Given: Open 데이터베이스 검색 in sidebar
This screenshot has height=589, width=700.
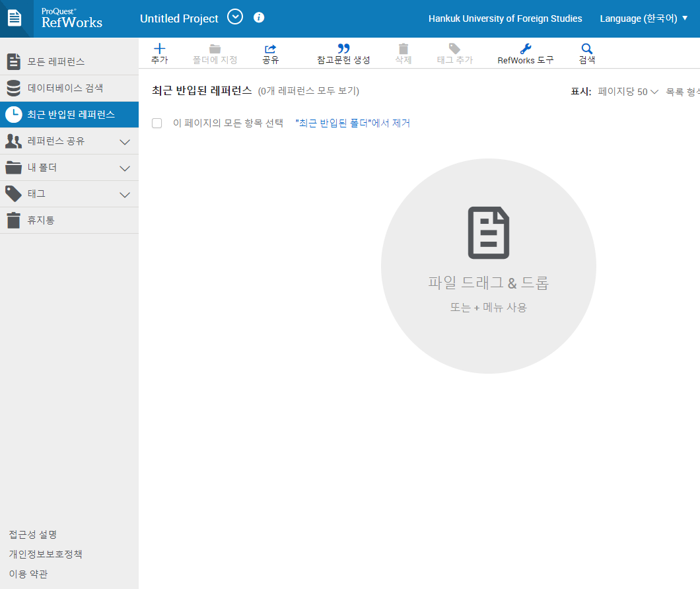Looking at the screenshot, I should [x=69, y=88].
